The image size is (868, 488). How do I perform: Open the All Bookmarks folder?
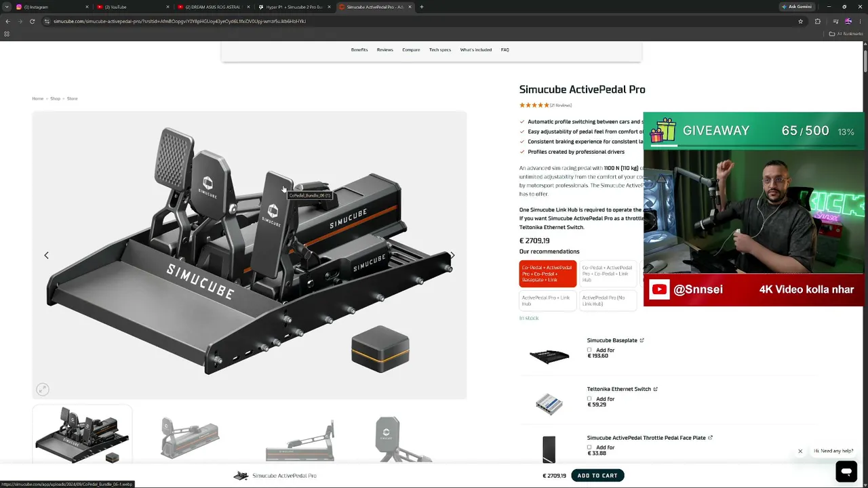pyautogui.click(x=846, y=34)
